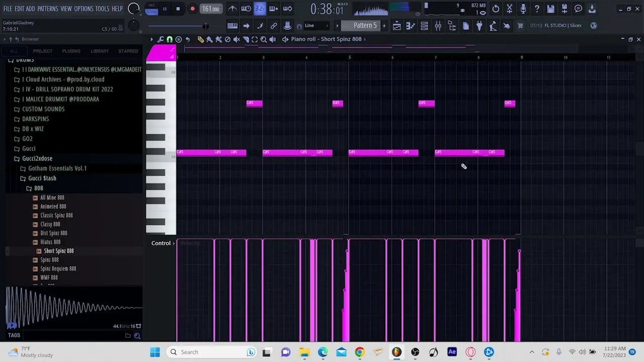Open the piano roll wrench tools menu
Screen dimensions: 644x362
click(160, 39)
